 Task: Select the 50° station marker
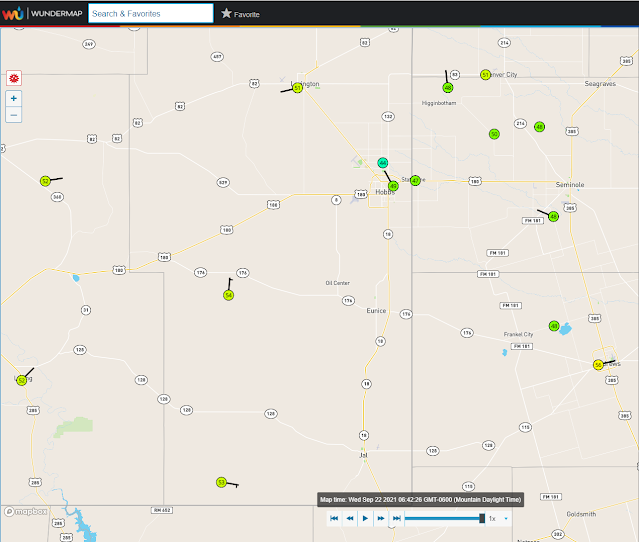click(x=494, y=134)
